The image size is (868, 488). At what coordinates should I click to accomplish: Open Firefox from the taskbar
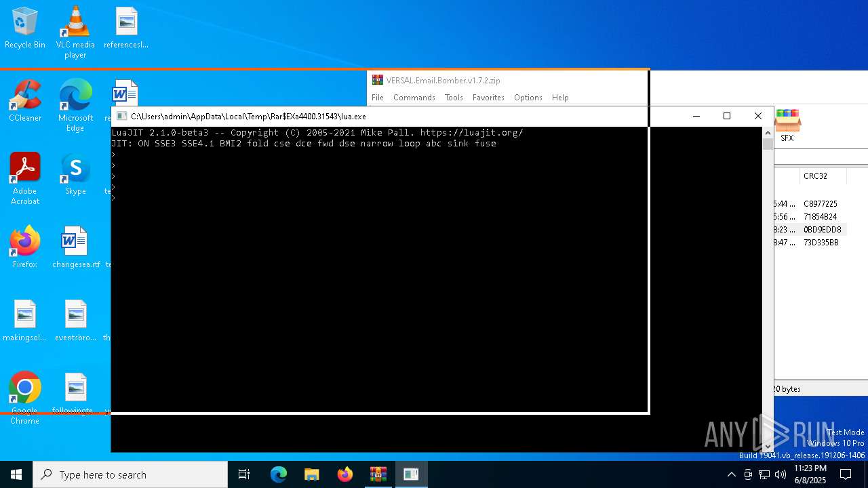(x=345, y=474)
